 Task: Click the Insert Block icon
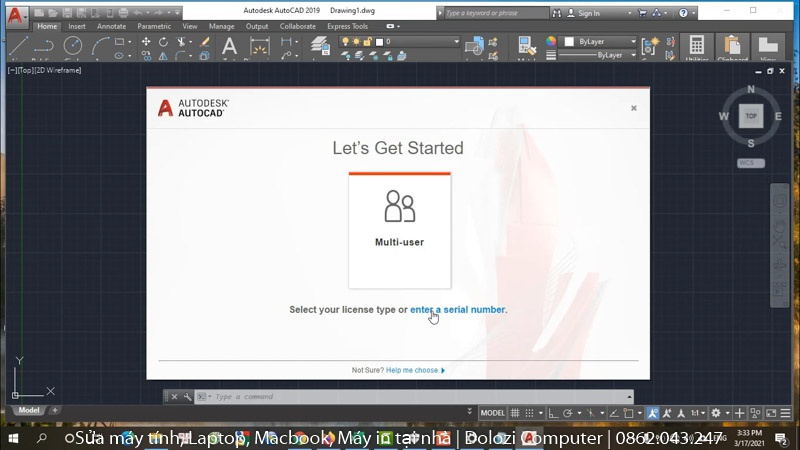pyautogui.click(x=474, y=46)
